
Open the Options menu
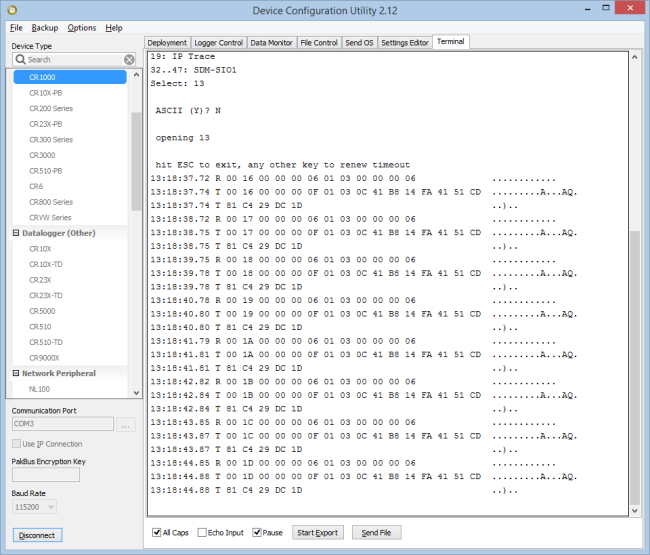[x=82, y=28]
